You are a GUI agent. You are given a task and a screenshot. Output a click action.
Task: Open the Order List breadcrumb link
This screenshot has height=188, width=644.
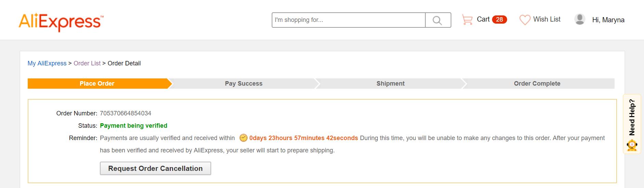[x=87, y=63]
